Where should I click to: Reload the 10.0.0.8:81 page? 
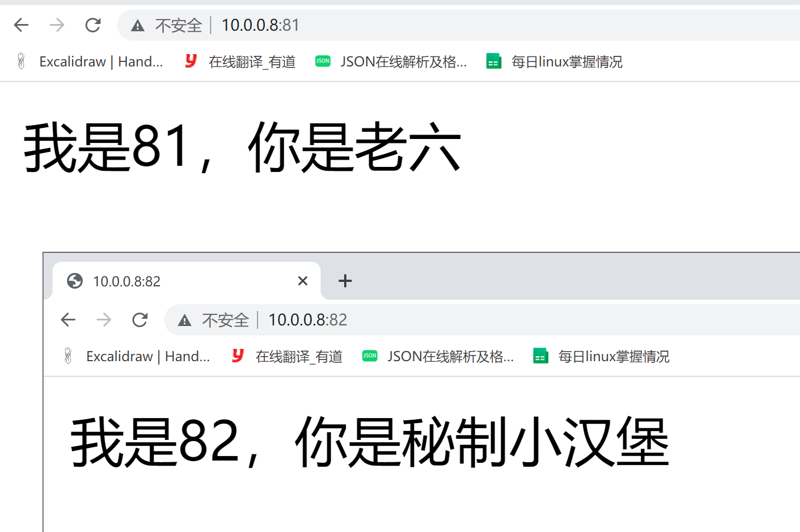[x=93, y=25]
